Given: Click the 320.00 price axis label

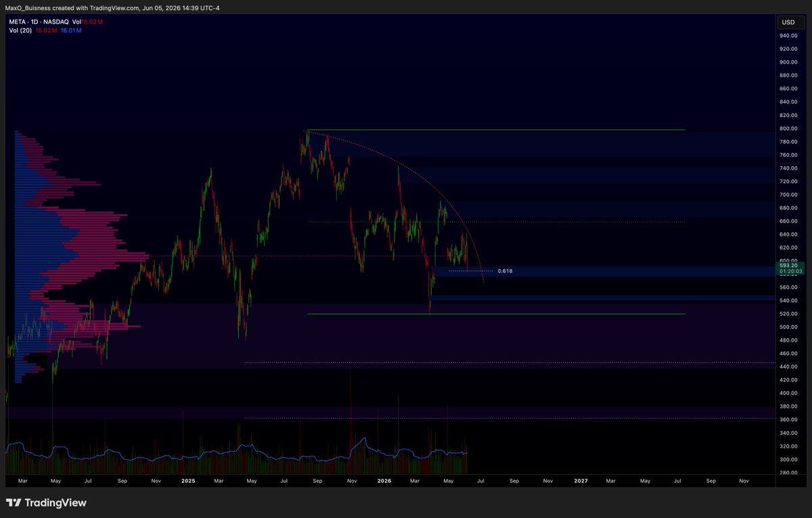Looking at the screenshot, I should pos(788,446).
